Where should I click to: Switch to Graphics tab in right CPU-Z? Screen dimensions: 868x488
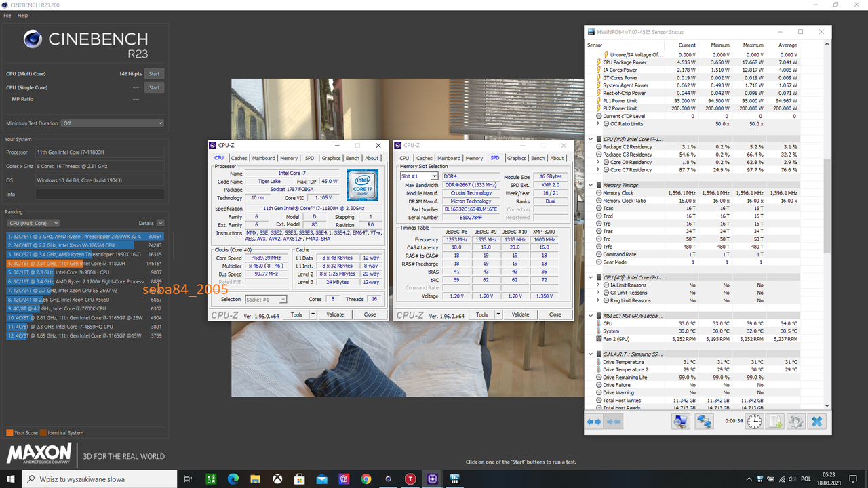pos(516,158)
